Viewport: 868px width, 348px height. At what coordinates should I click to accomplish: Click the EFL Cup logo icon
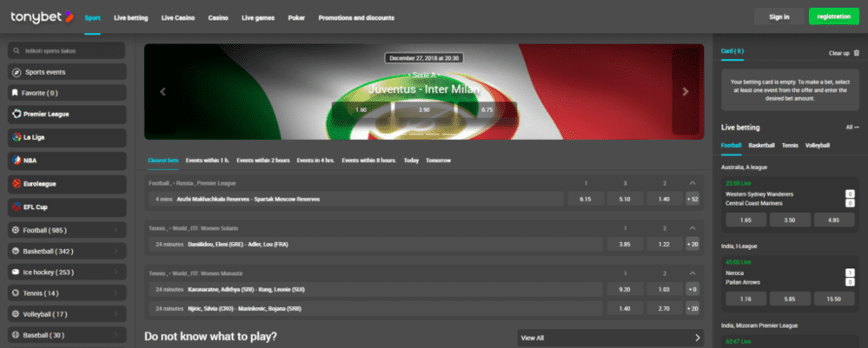(17, 207)
